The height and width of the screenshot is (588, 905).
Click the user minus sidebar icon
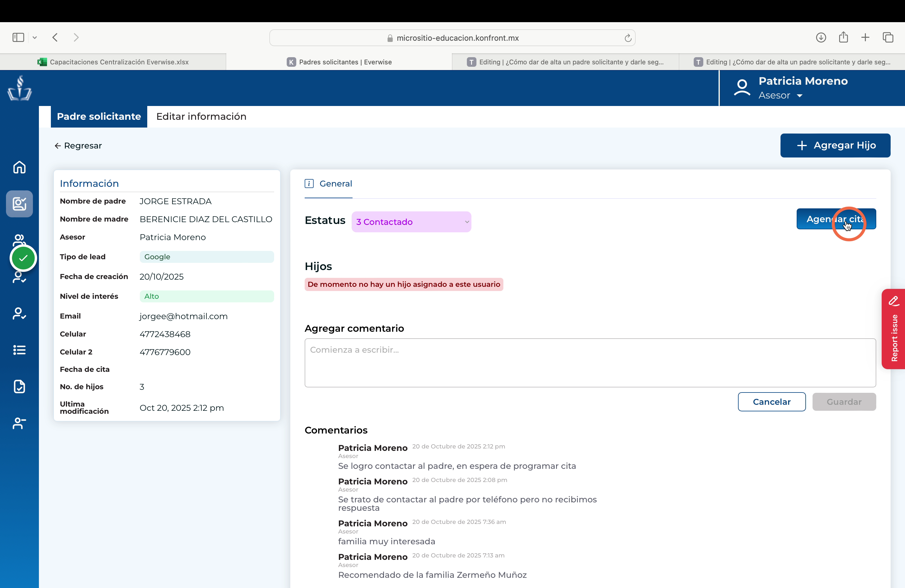pyautogui.click(x=19, y=423)
